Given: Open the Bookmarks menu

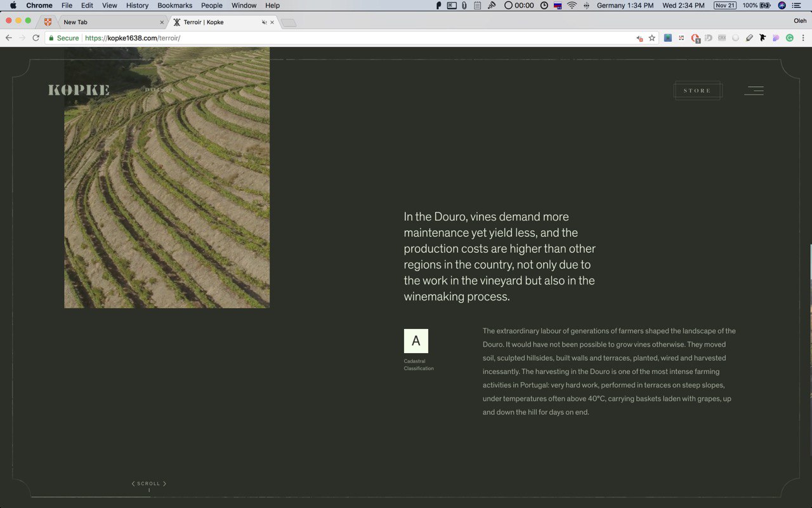Looking at the screenshot, I should [174, 6].
